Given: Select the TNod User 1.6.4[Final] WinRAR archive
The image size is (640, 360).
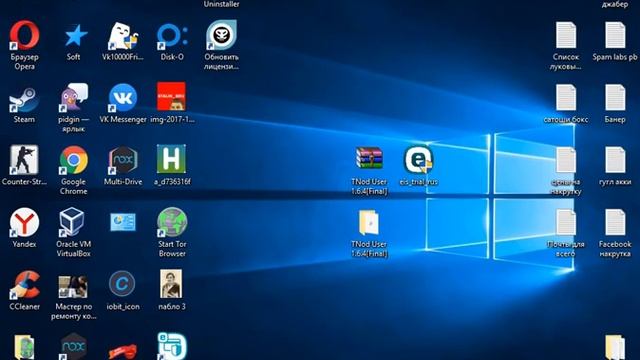Looking at the screenshot, I should pos(369,158).
